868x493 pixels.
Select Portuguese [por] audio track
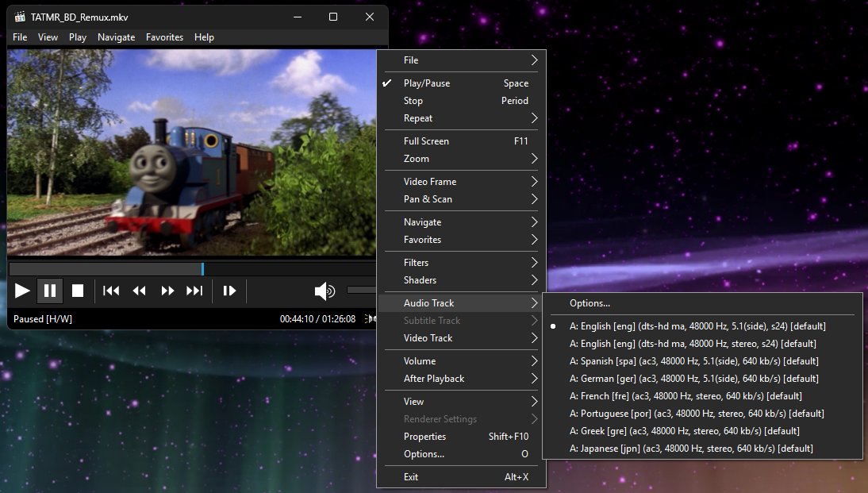coord(702,414)
